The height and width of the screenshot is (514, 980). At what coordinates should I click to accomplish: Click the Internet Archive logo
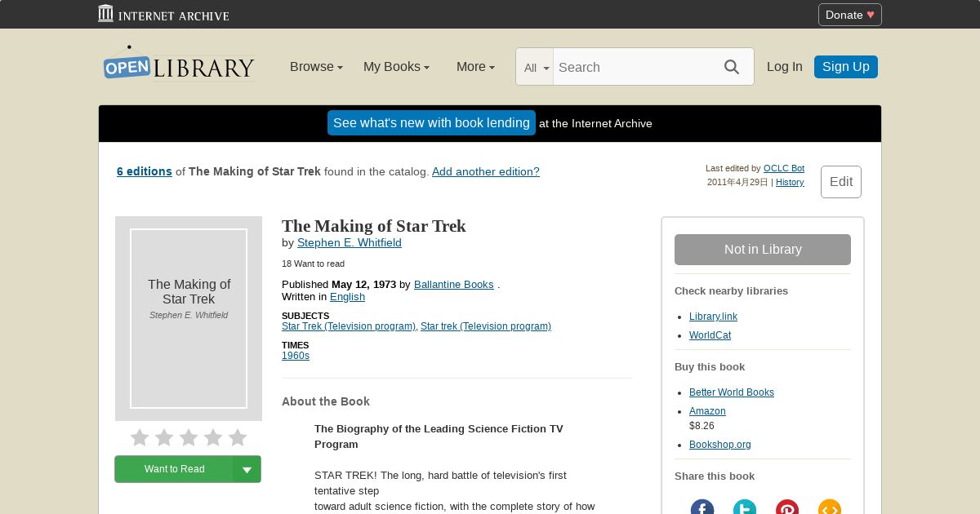point(163,14)
